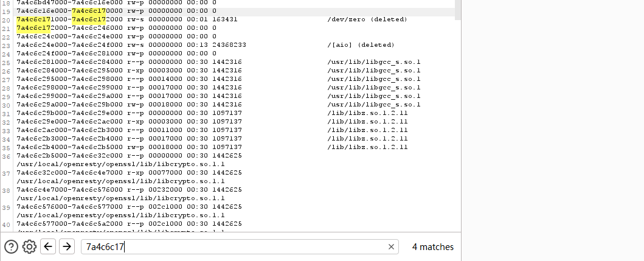Screen dimensions: 644x261
Task: Select line number 25 in the gutter
Action: pos(7,62)
